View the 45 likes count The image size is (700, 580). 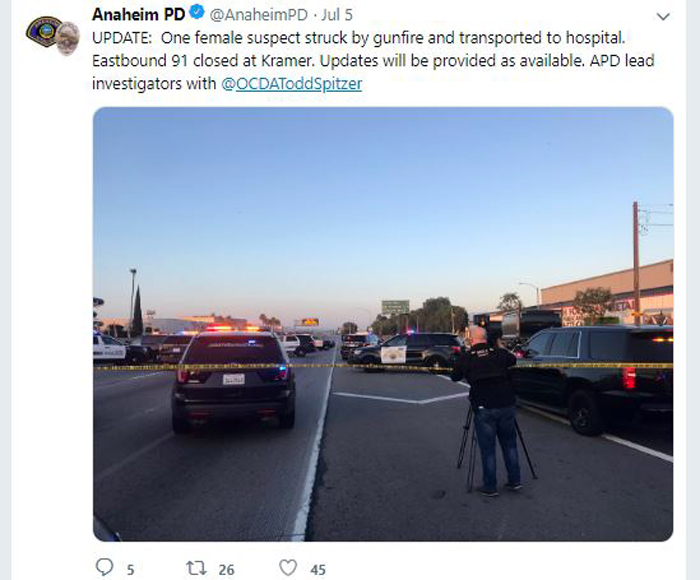(318, 569)
